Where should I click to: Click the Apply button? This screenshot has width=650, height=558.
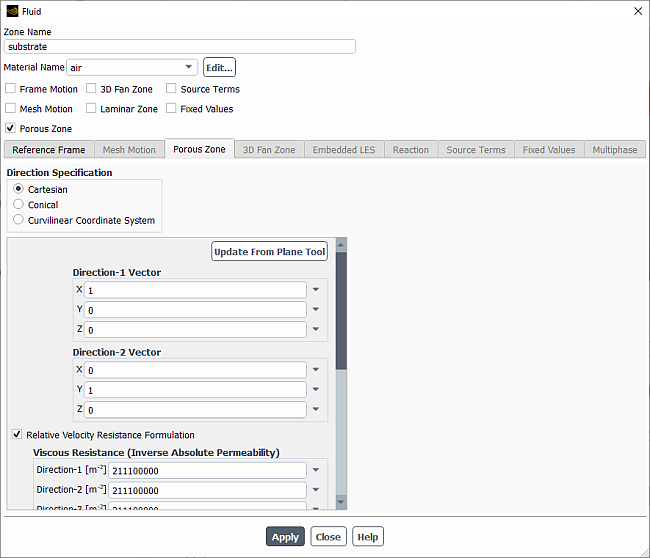(285, 536)
